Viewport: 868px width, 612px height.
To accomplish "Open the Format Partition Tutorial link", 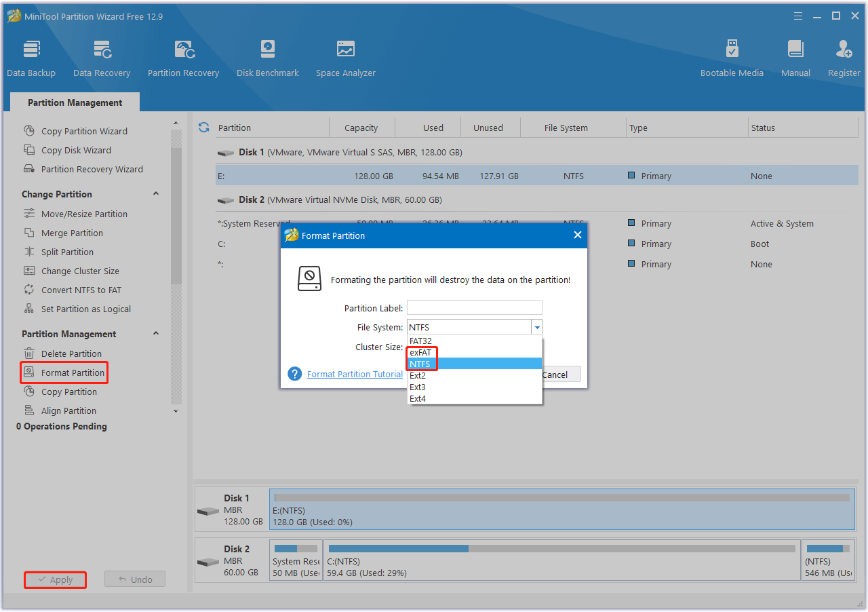I will (x=355, y=374).
